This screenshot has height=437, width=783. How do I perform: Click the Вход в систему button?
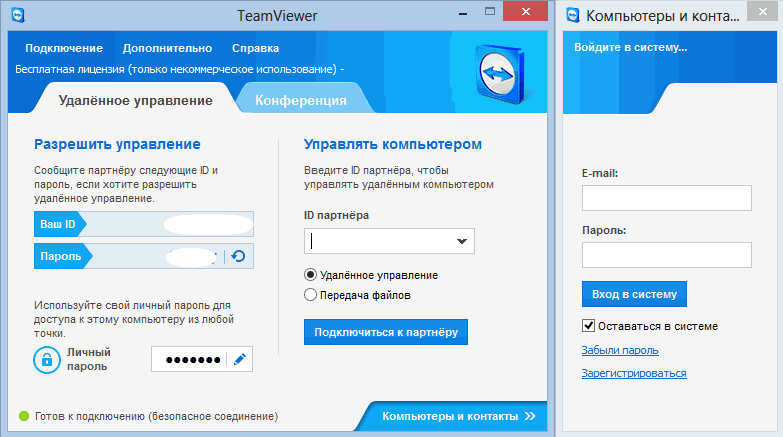634,294
